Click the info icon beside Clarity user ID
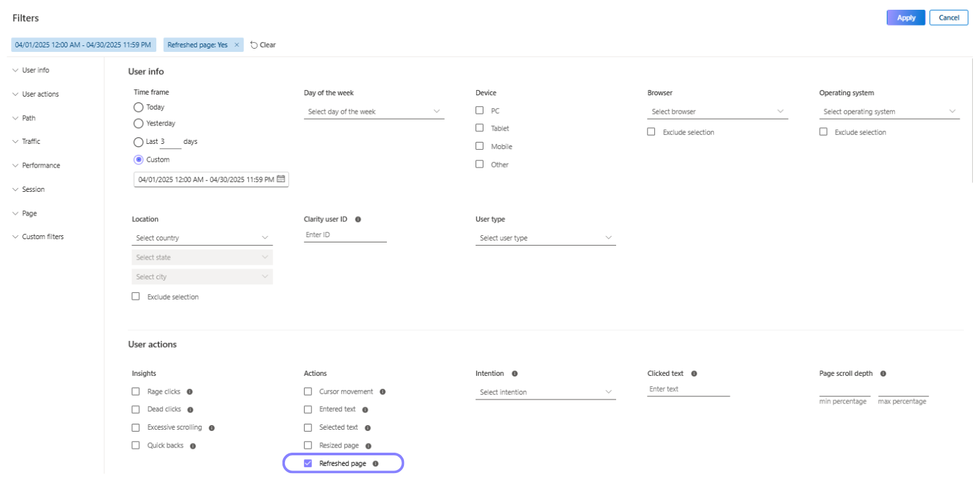The image size is (980, 477). (x=357, y=219)
